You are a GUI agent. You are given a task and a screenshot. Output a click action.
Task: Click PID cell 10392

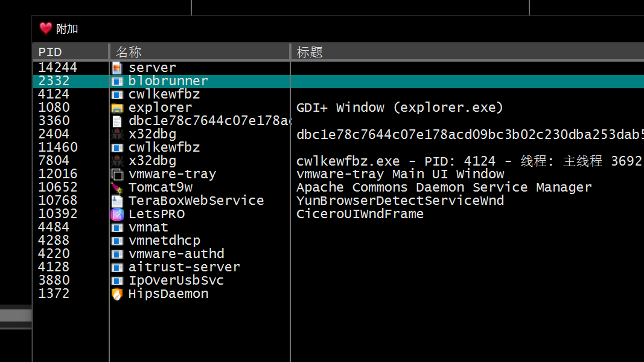58,214
